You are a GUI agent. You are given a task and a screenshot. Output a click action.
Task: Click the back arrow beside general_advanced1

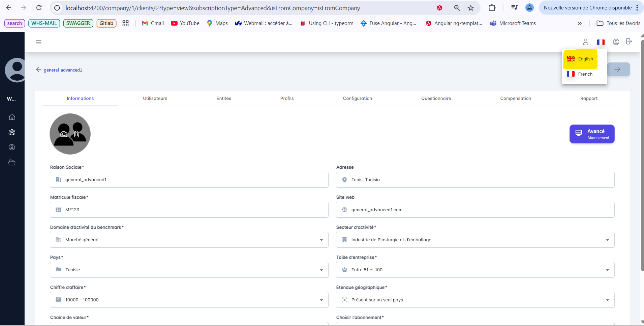[38, 70]
